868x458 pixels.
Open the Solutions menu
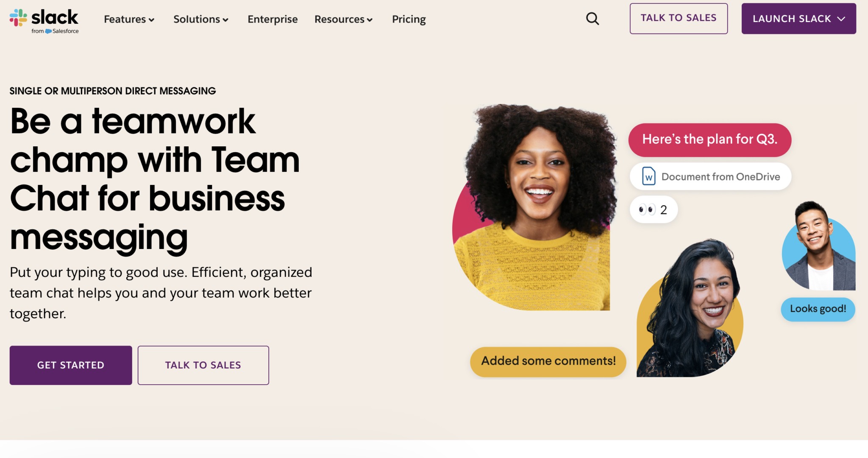[200, 19]
